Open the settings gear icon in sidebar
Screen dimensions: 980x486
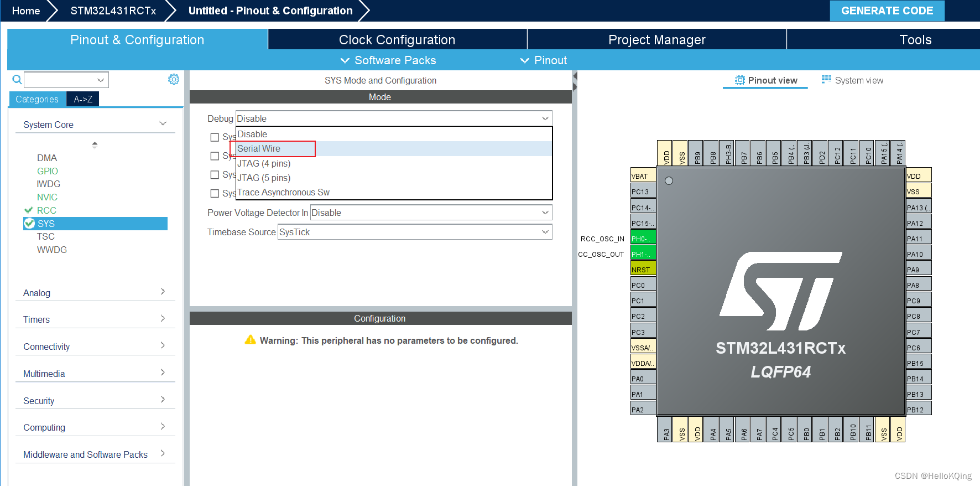coord(174,79)
